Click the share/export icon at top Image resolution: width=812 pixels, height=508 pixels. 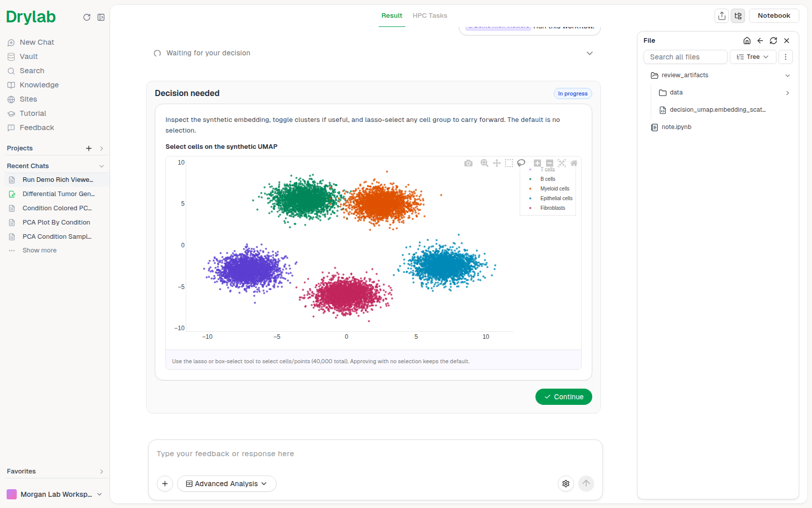(x=722, y=16)
